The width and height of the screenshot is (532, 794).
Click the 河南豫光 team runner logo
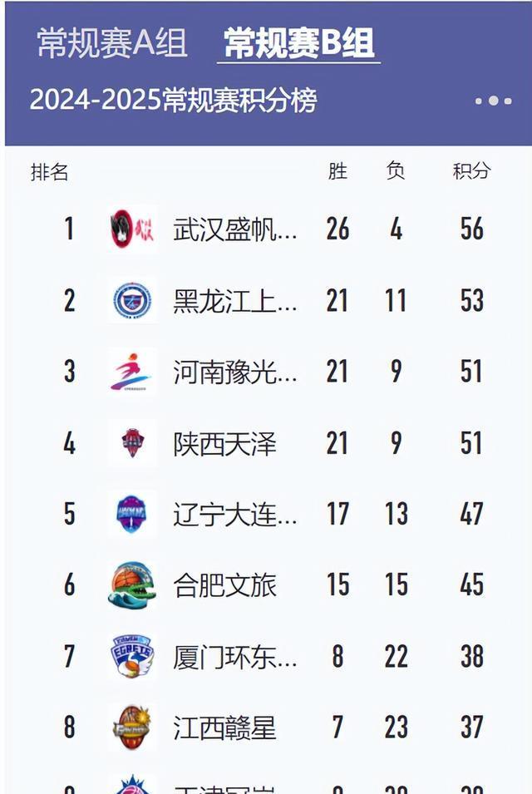point(131,372)
